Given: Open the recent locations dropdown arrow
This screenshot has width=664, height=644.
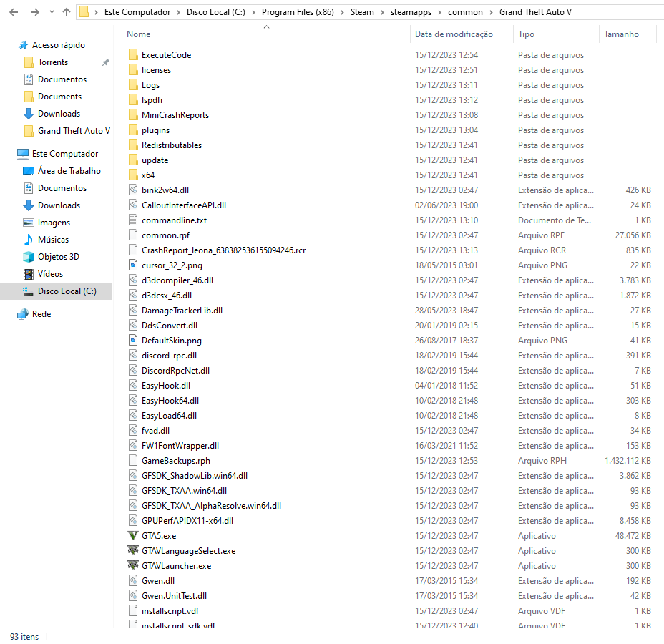Looking at the screenshot, I should (x=52, y=12).
